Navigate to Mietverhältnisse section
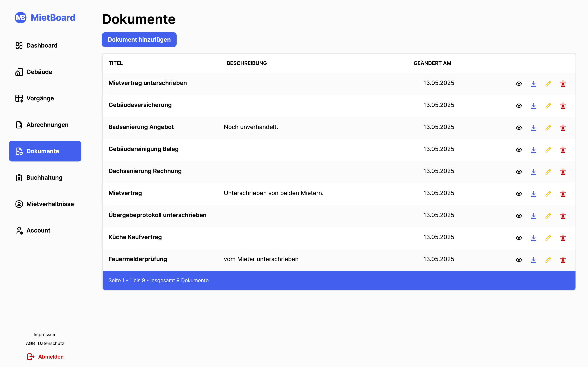 pyautogui.click(x=50, y=204)
